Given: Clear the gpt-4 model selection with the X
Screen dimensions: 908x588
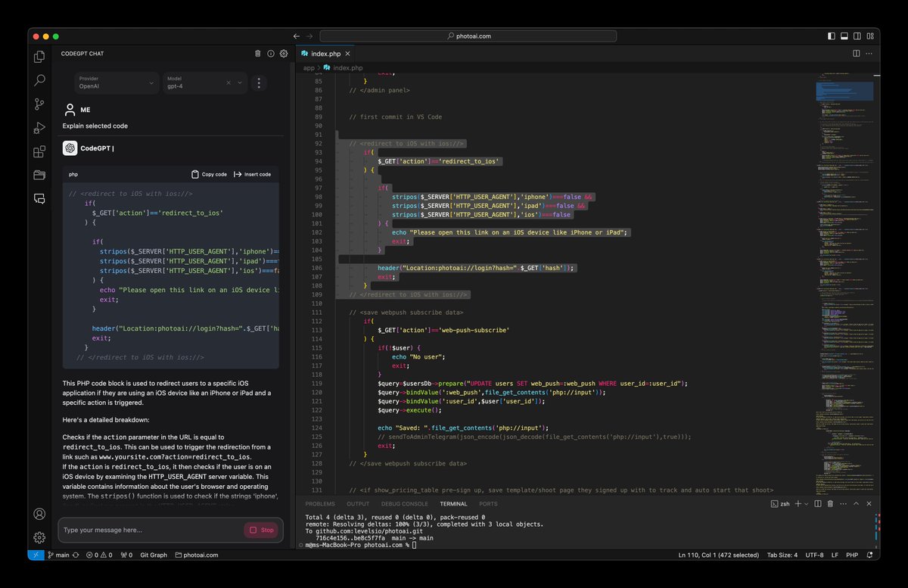Looking at the screenshot, I should (229, 83).
